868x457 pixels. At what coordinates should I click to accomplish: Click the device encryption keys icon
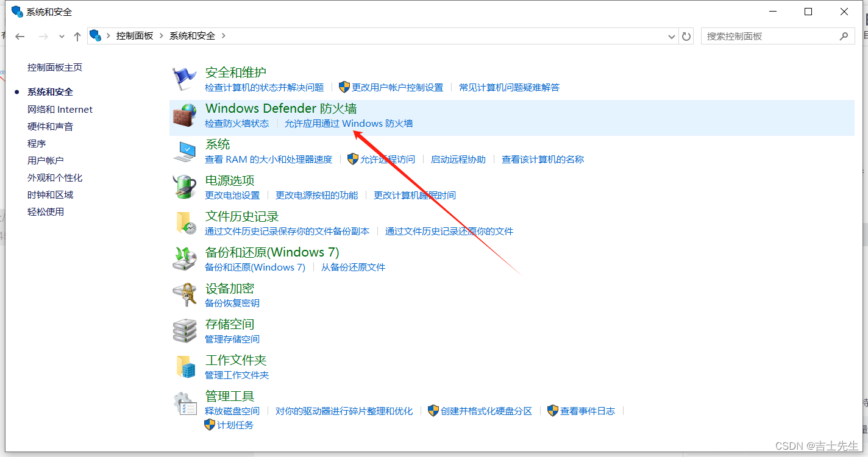coord(185,295)
